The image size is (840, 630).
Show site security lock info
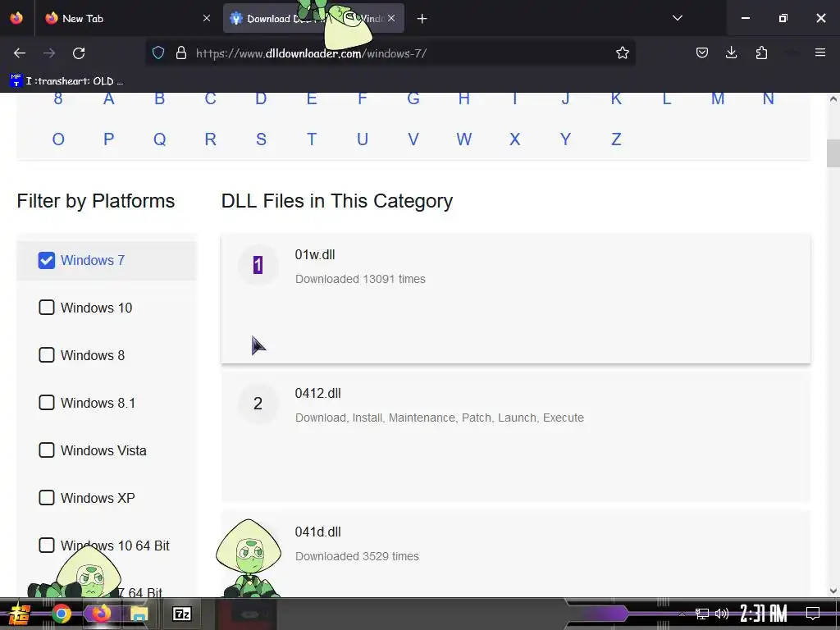181,52
